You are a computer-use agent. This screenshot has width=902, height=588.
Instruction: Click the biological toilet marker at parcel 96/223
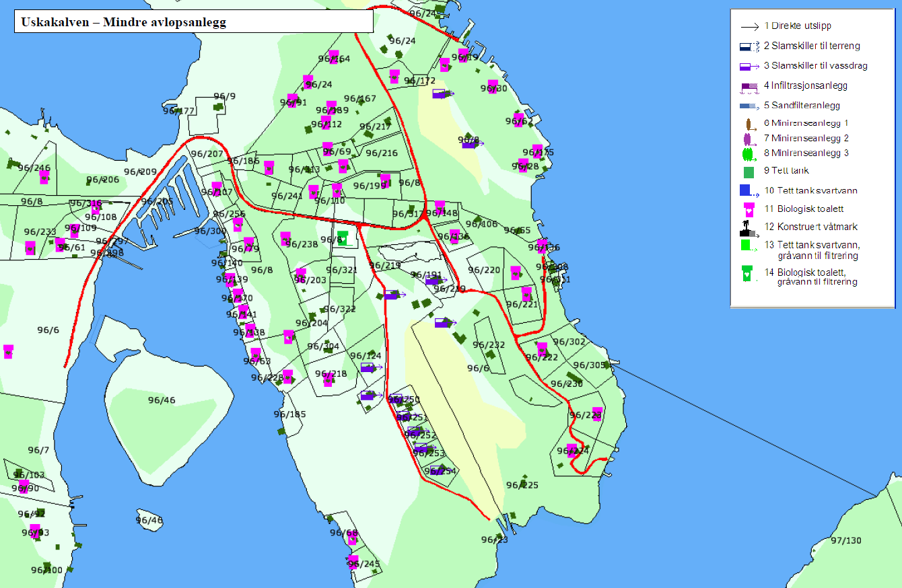click(596, 414)
